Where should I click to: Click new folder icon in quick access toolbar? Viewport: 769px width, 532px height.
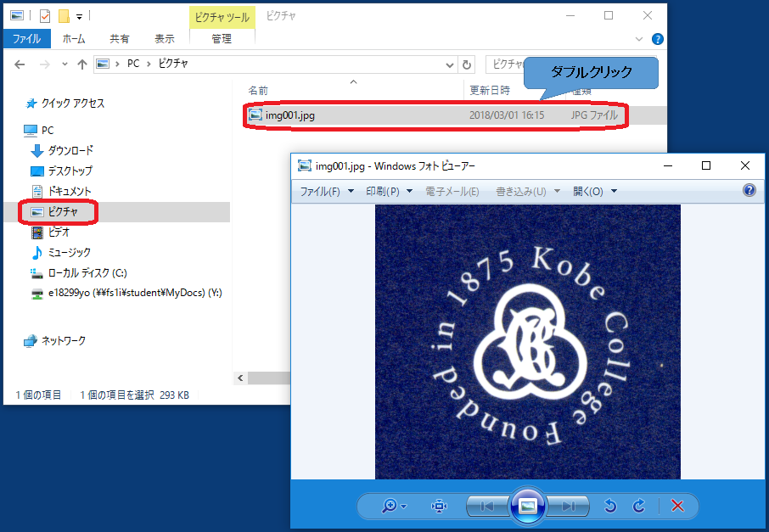(64, 16)
